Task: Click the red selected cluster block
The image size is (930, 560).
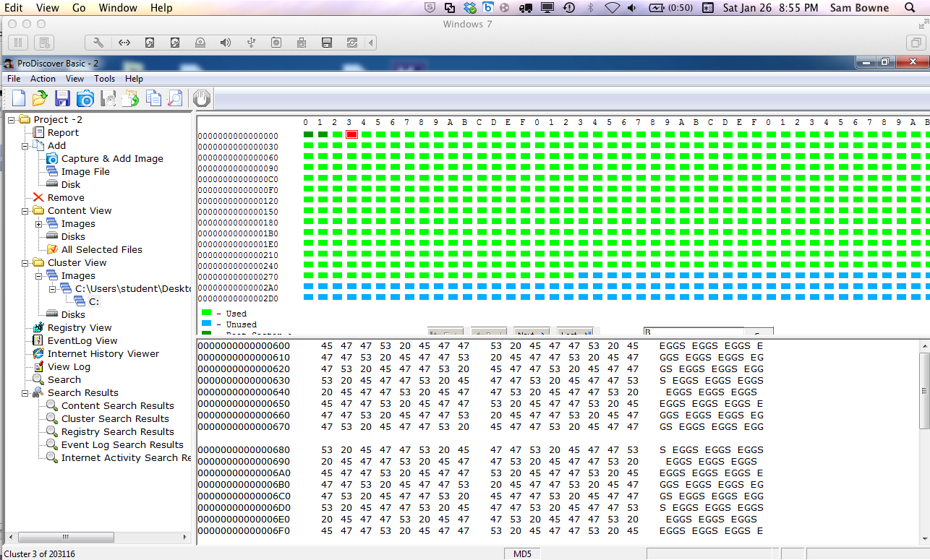Action: click(x=351, y=134)
